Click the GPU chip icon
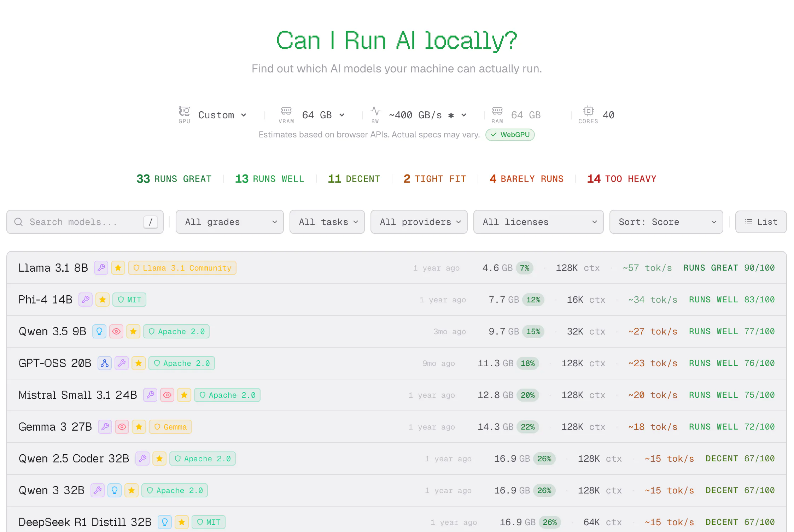Screen dimensions: 794x532 coord(184,111)
